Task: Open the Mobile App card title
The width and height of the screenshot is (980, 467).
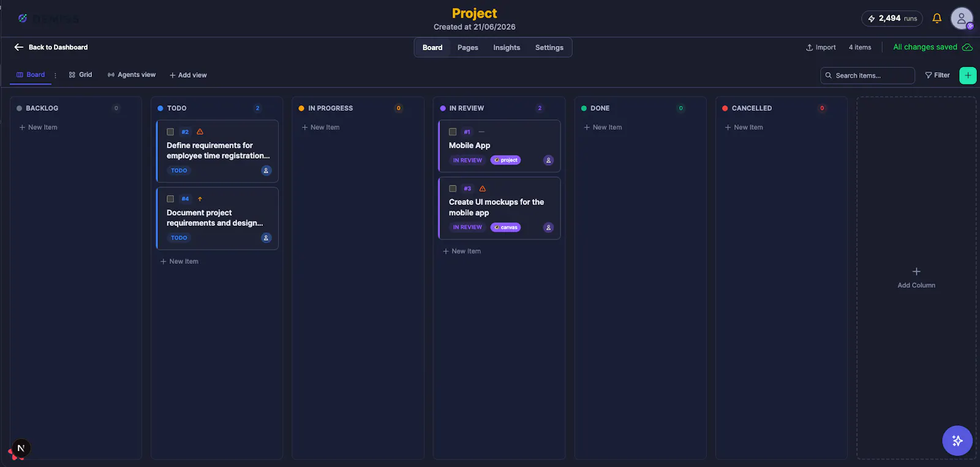Action: tap(469, 146)
